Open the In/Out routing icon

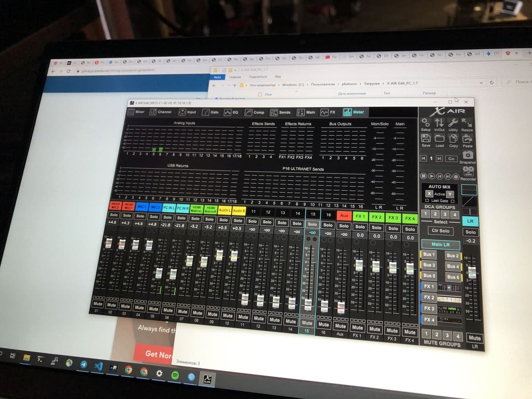pyautogui.click(x=439, y=123)
